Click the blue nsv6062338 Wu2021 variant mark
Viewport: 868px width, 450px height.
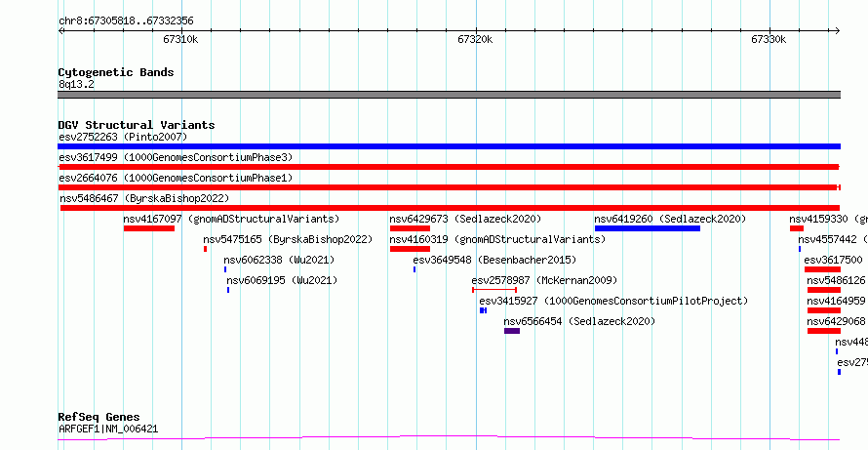tap(225, 269)
